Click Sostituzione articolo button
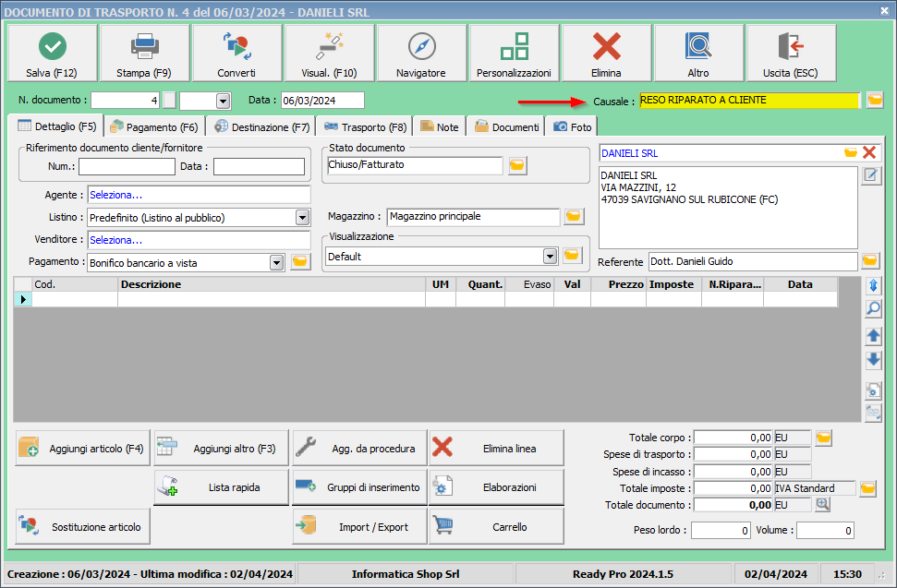 (83, 526)
